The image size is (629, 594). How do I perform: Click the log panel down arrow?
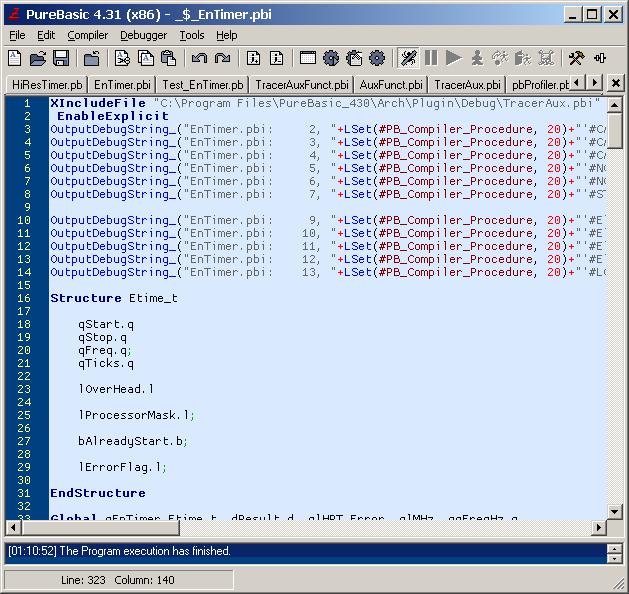pos(615,559)
